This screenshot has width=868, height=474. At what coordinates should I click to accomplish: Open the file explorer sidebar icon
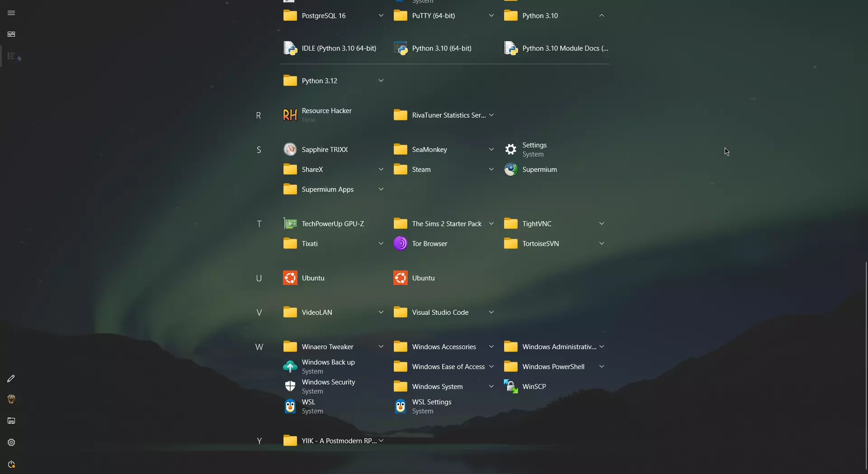pos(11,421)
